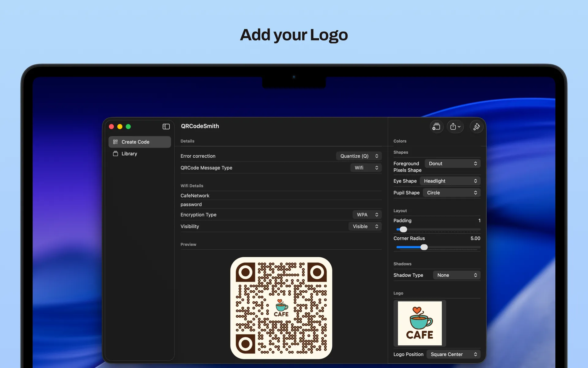This screenshot has height=368, width=588.
Task: Open QRCode Message Type Wifi dropdown
Action: click(366, 168)
